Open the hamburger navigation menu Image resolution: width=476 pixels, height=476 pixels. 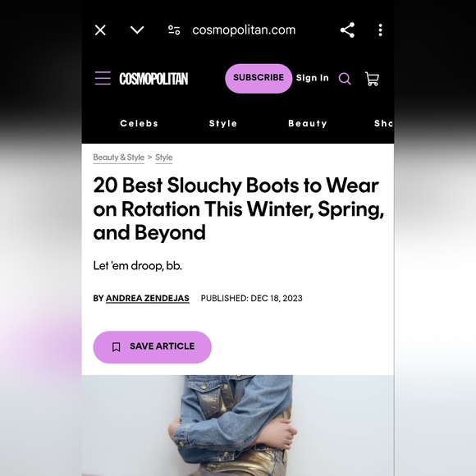pos(103,78)
